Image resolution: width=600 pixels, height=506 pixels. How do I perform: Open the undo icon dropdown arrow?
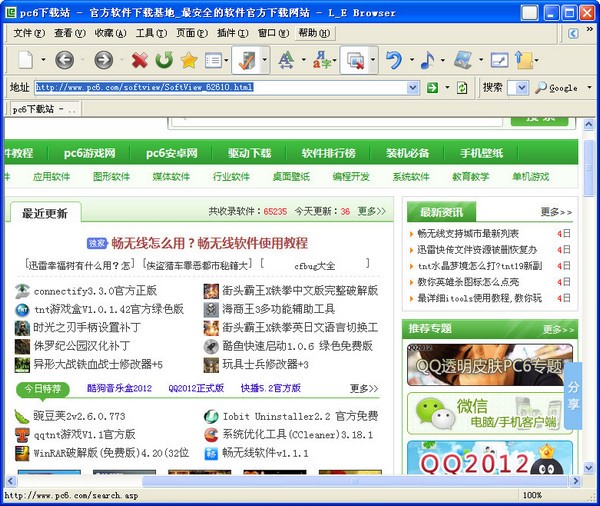pos(412,60)
